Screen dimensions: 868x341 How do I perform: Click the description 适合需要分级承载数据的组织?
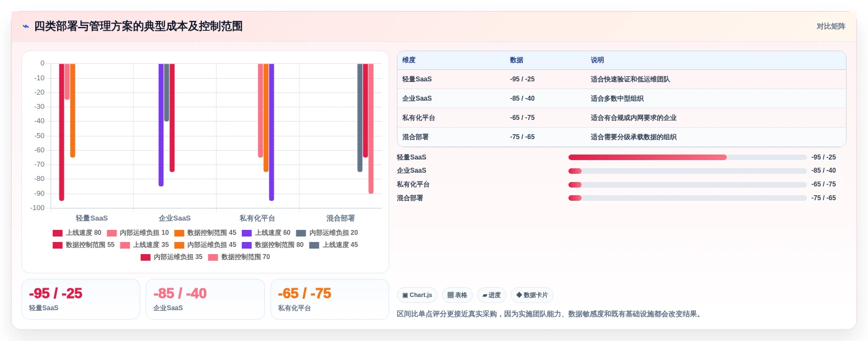click(634, 137)
